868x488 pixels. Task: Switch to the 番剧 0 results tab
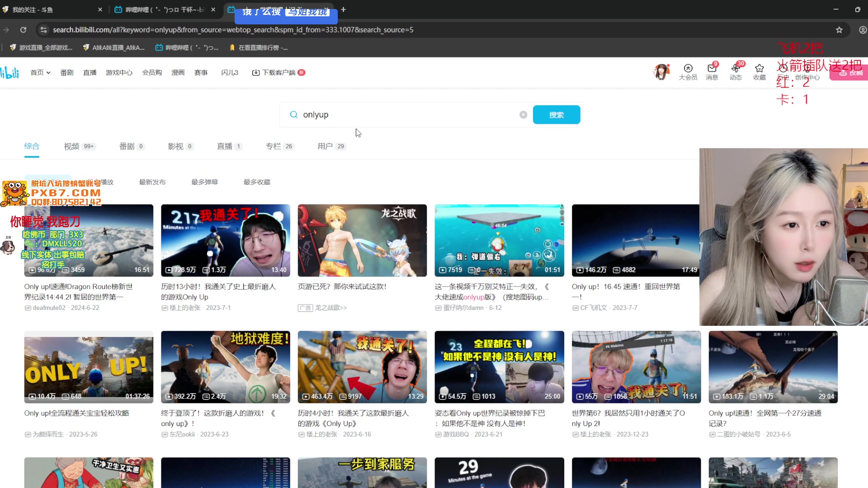pyautogui.click(x=132, y=146)
